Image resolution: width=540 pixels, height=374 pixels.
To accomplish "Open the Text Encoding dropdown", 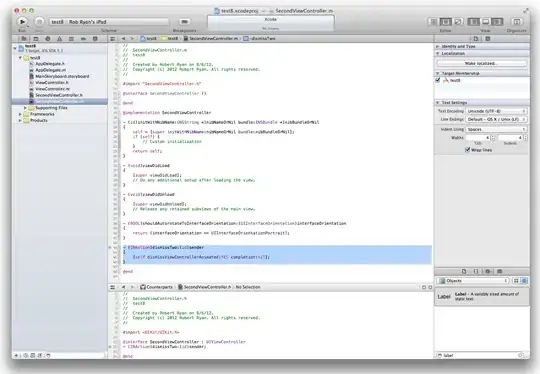I will tap(496, 111).
